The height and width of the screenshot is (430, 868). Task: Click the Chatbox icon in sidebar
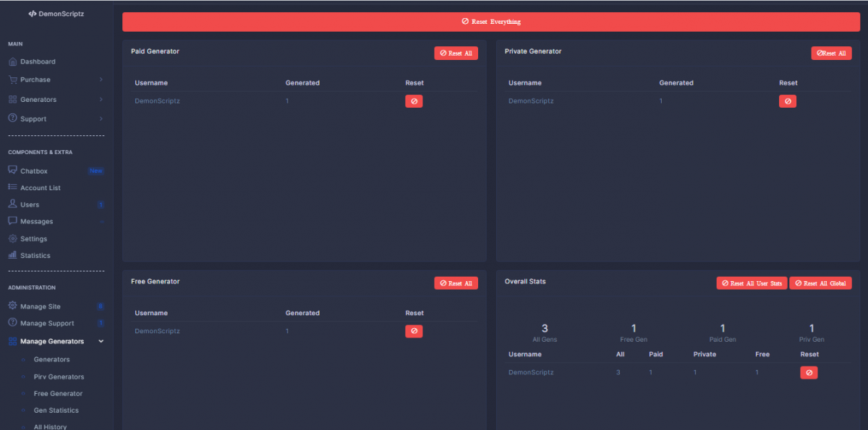[13, 171]
